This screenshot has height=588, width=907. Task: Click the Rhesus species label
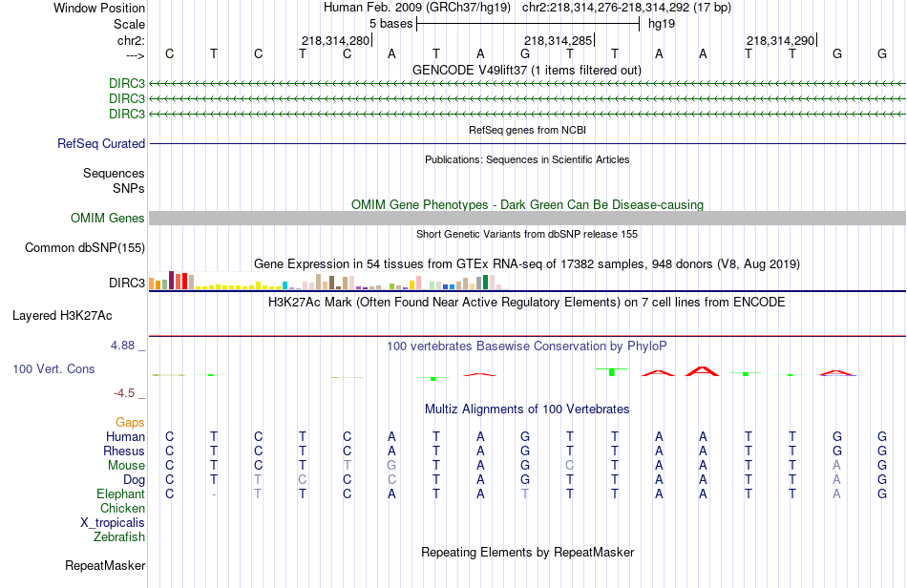click(x=124, y=451)
